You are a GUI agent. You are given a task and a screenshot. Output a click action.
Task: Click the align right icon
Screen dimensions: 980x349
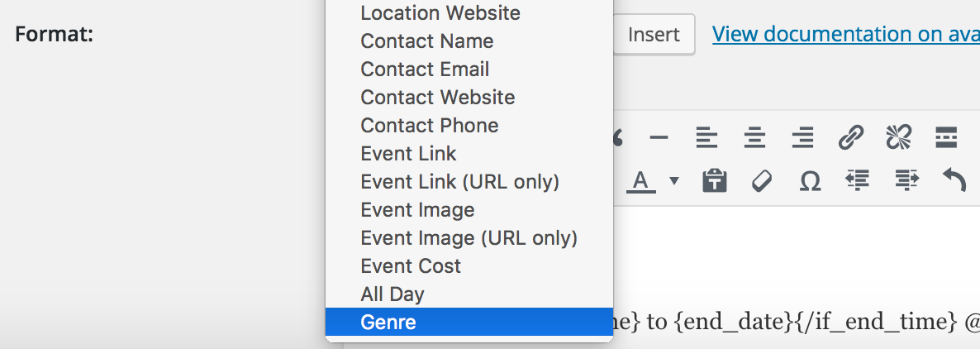click(802, 136)
